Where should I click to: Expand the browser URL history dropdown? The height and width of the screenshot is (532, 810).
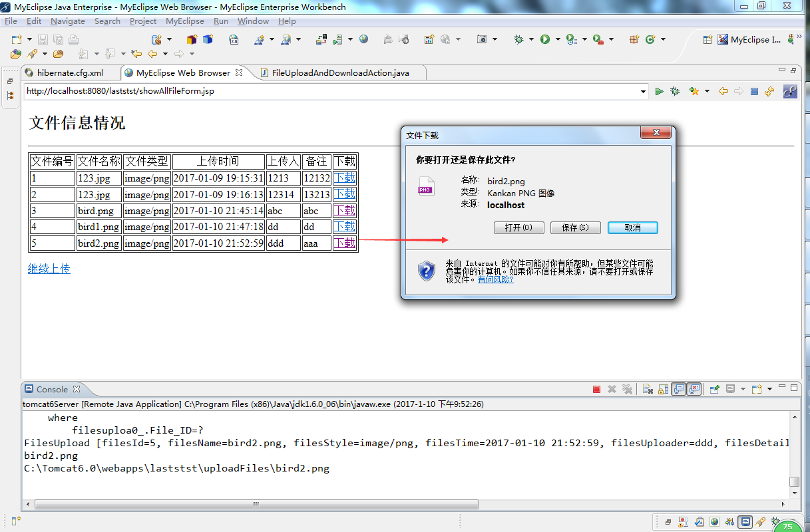[643, 91]
